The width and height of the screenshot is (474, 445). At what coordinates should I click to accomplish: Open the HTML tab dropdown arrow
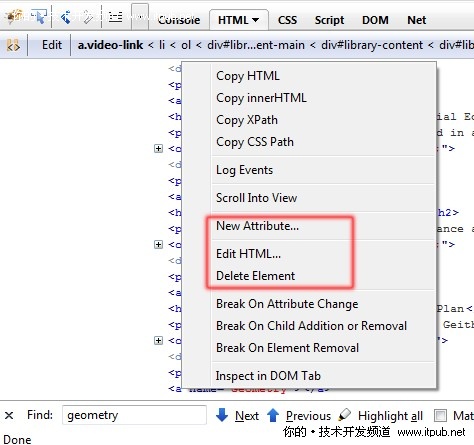click(256, 20)
